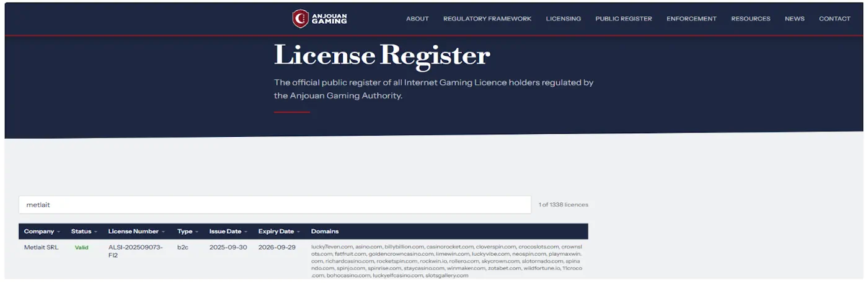Open the Regulatory Framework page

click(x=487, y=19)
